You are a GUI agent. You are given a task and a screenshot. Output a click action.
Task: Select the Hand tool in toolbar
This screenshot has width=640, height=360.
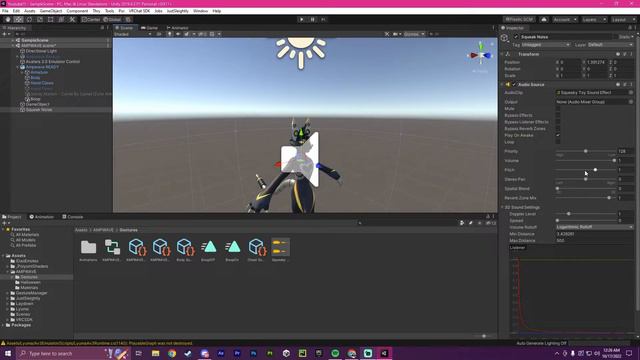coord(8,19)
